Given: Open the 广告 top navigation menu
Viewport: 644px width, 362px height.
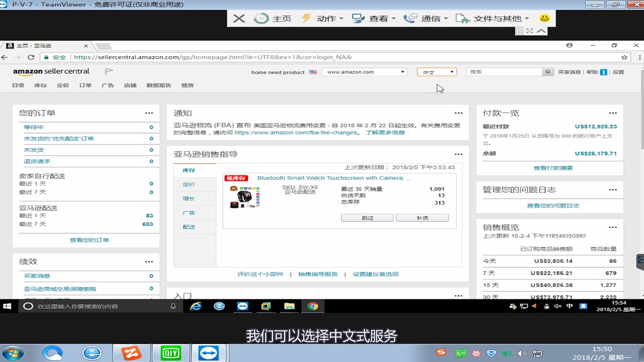Looking at the screenshot, I should (x=108, y=85).
